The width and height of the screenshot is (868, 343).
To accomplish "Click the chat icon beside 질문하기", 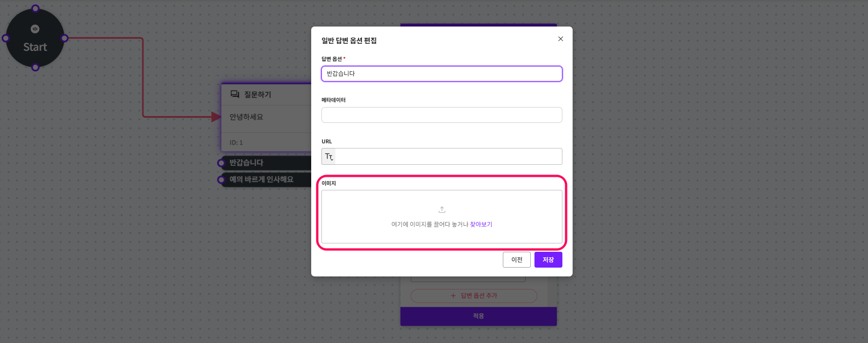I will click(x=235, y=94).
